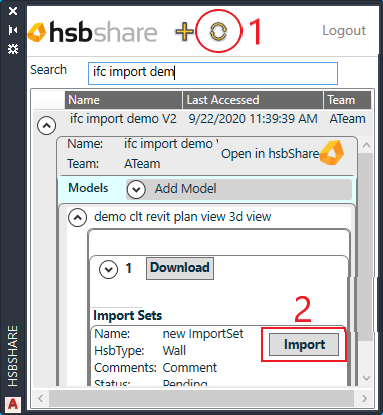The height and width of the screenshot is (415, 383).
Task: Log out via the Logout link
Action: [x=344, y=30]
